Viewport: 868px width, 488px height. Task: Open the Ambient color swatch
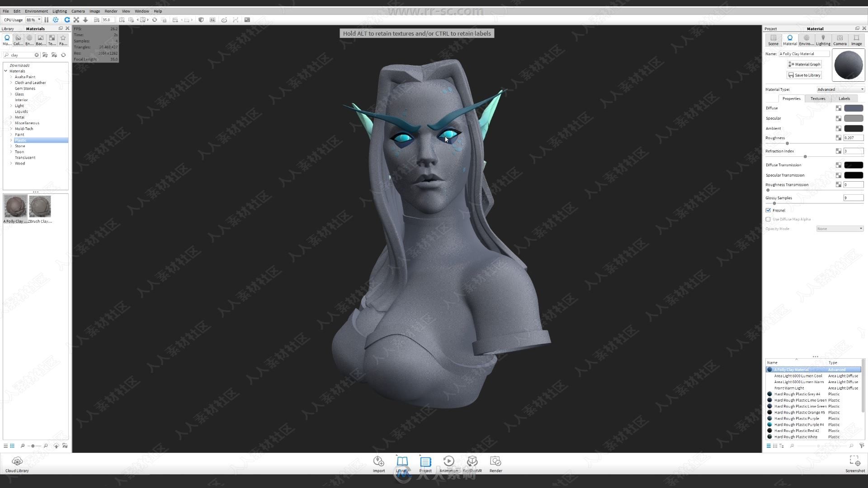tap(854, 129)
